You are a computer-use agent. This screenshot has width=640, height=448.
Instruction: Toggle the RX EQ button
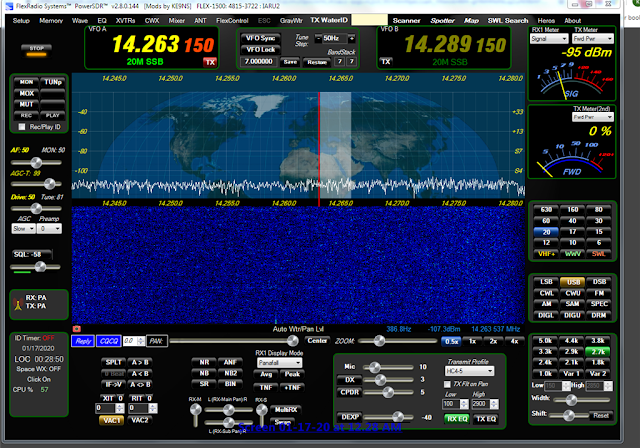coord(457,419)
